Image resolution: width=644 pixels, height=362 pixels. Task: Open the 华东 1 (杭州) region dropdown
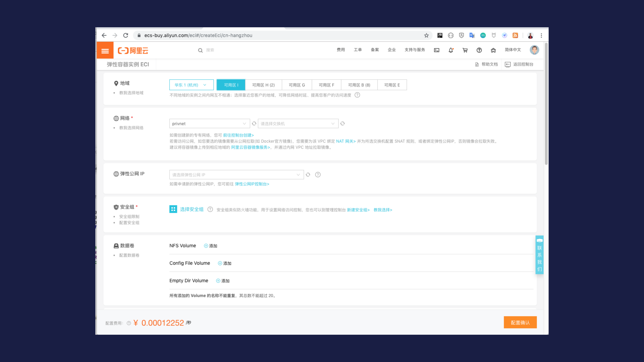tap(191, 85)
